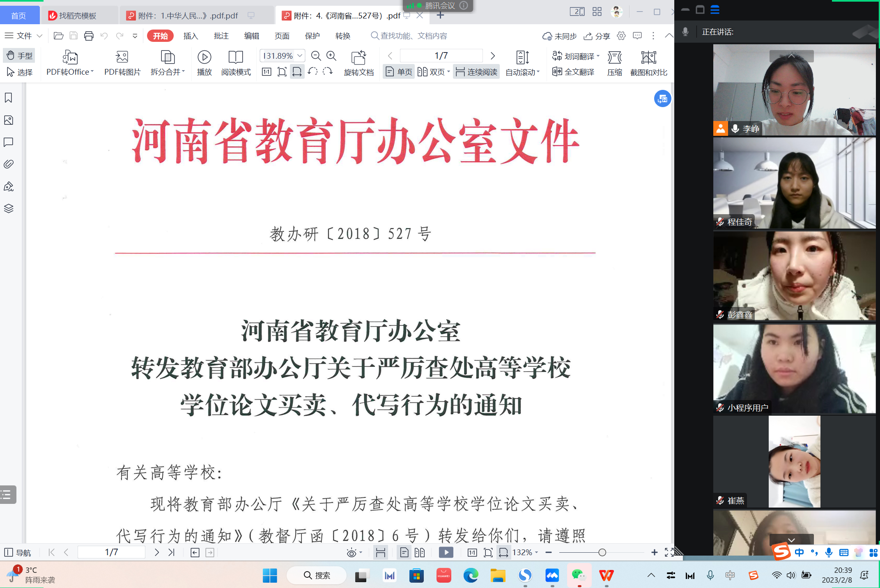Open WeChat from Windows taskbar
880x588 pixels.
579,575
